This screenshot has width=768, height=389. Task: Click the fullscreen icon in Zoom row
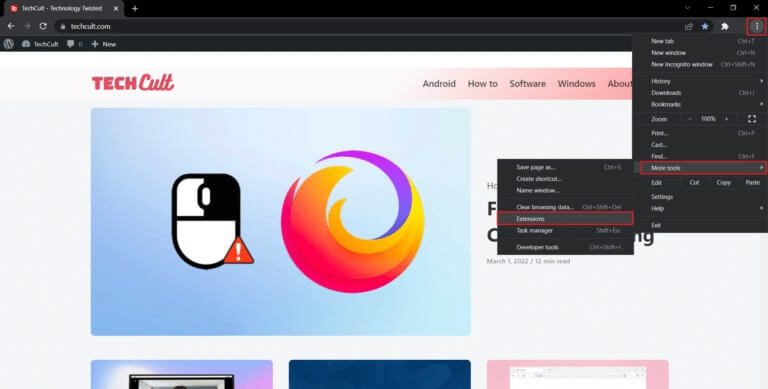pyautogui.click(x=752, y=119)
